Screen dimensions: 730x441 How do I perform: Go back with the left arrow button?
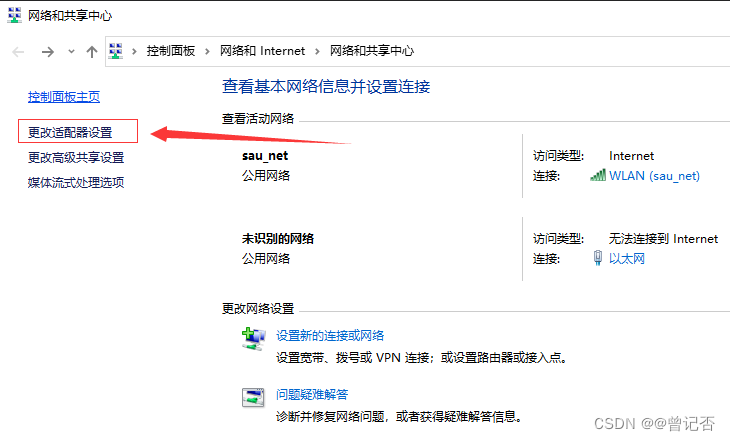[x=19, y=52]
